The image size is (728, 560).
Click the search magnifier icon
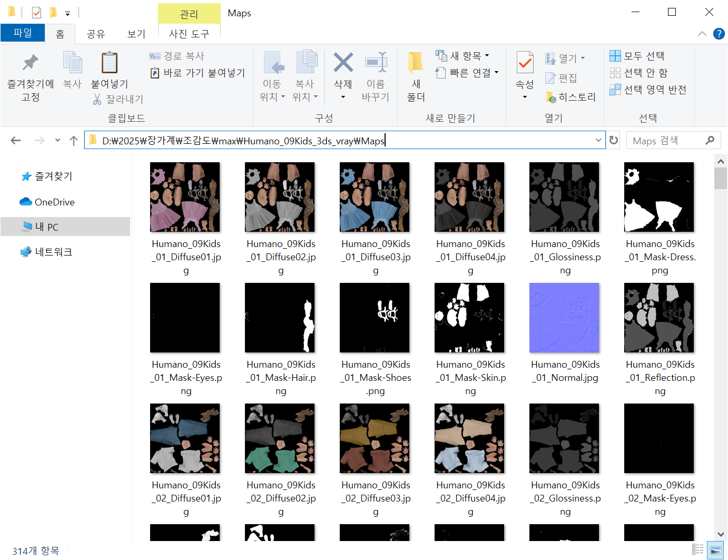click(x=710, y=140)
